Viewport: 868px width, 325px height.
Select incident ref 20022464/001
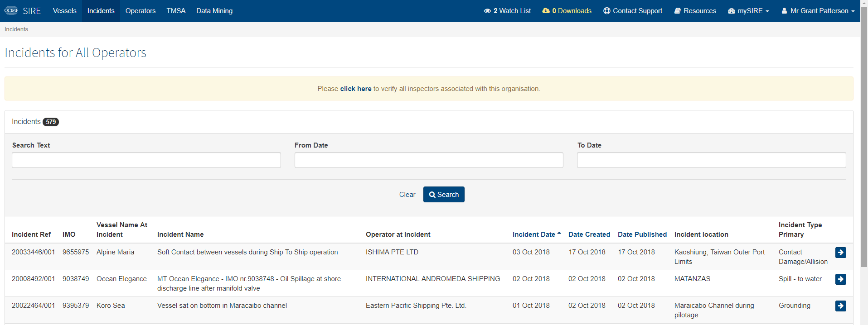(x=34, y=306)
